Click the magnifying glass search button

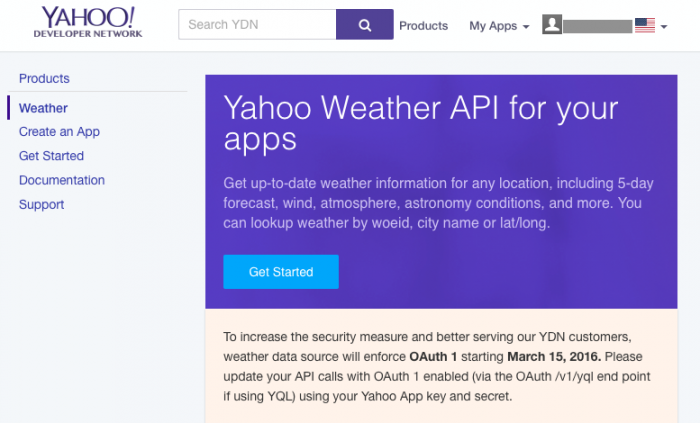[365, 25]
